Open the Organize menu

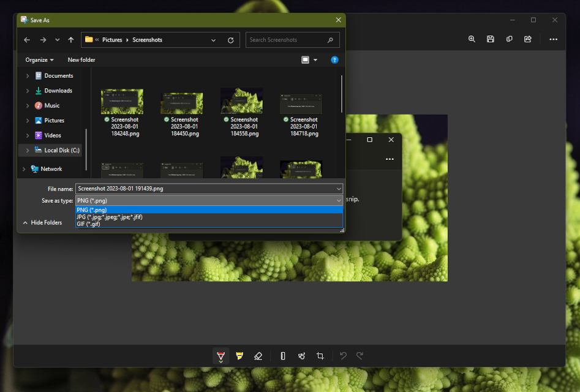(39, 60)
